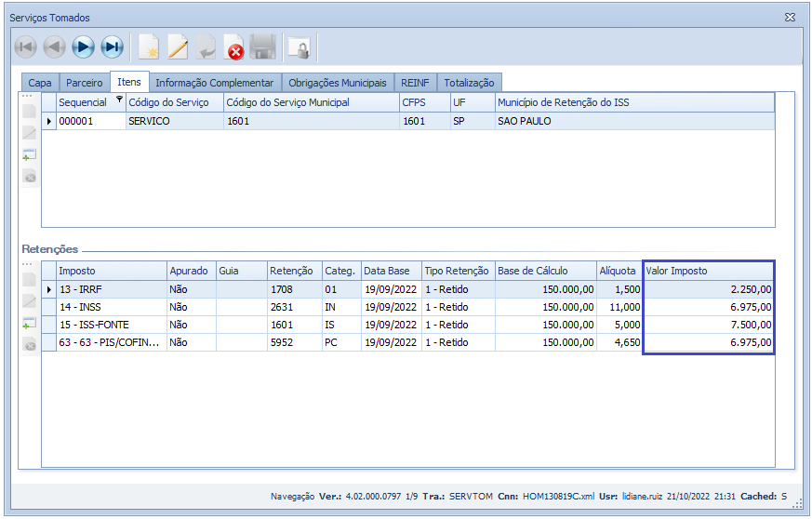Go to next record with blue arrow
Screen dimensions: 812x519
click(x=84, y=47)
